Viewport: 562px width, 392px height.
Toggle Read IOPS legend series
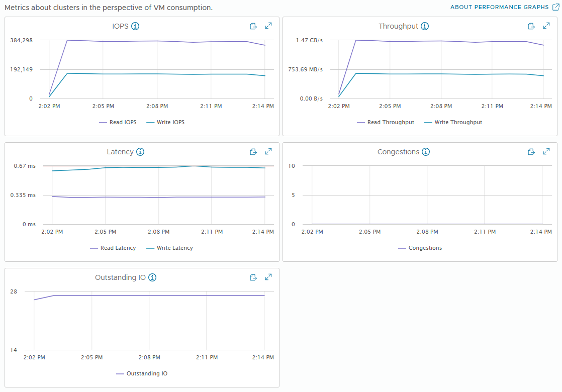[118, 122]
